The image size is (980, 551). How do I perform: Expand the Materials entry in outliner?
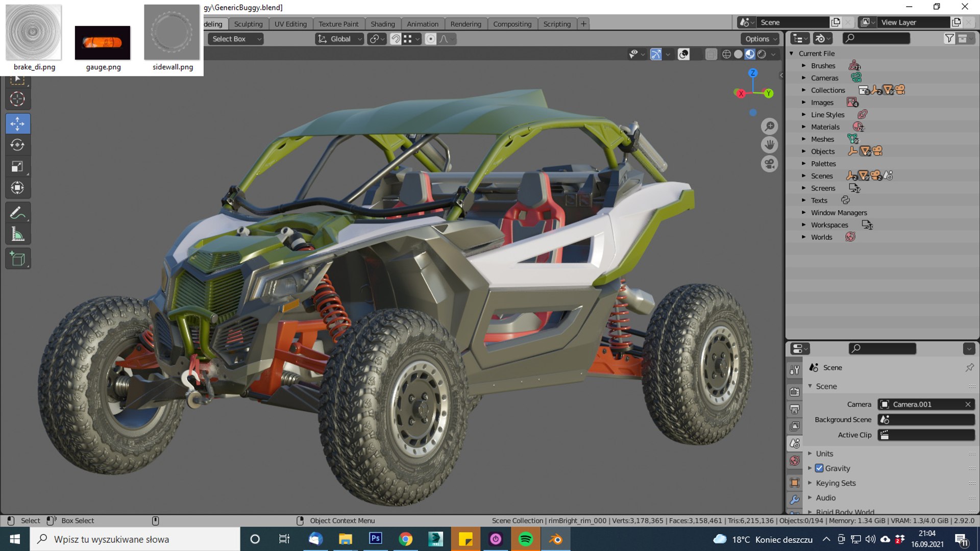[803, 127]
